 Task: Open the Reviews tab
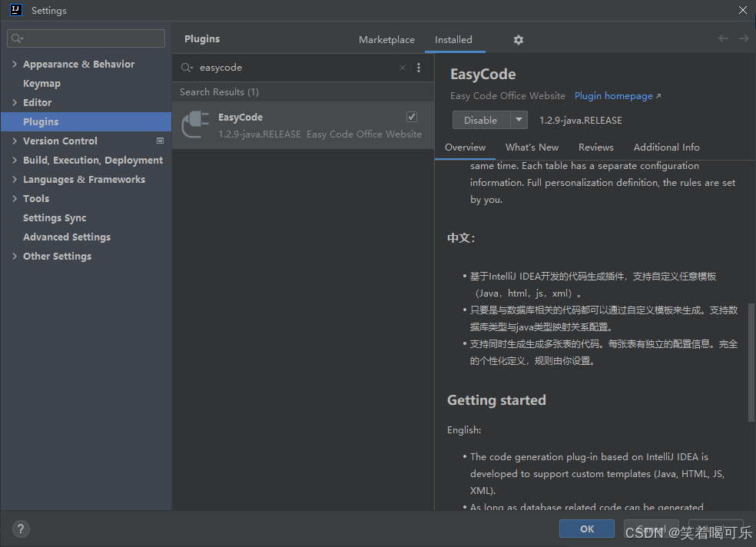click(x=596, y=148)
